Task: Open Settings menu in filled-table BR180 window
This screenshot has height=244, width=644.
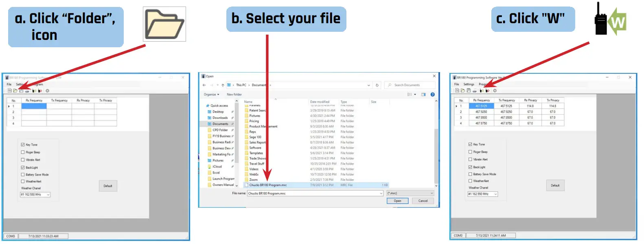Action: click(x=469, y=84)
